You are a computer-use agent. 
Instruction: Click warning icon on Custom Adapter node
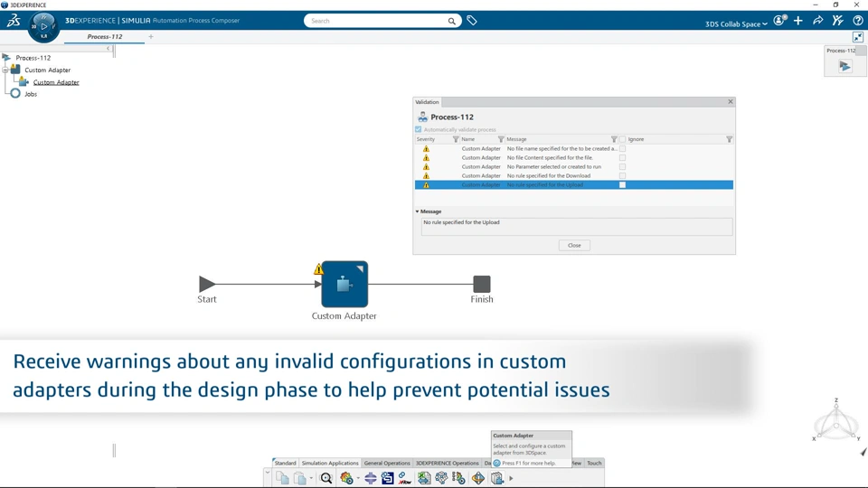318,269
